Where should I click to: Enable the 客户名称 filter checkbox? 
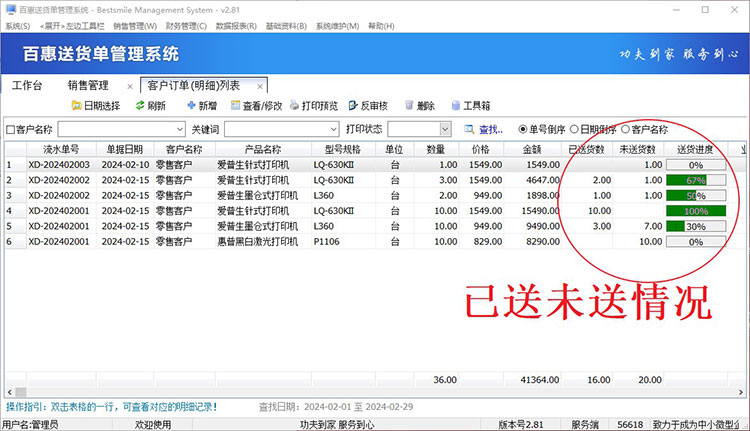[x=11, y=130]
